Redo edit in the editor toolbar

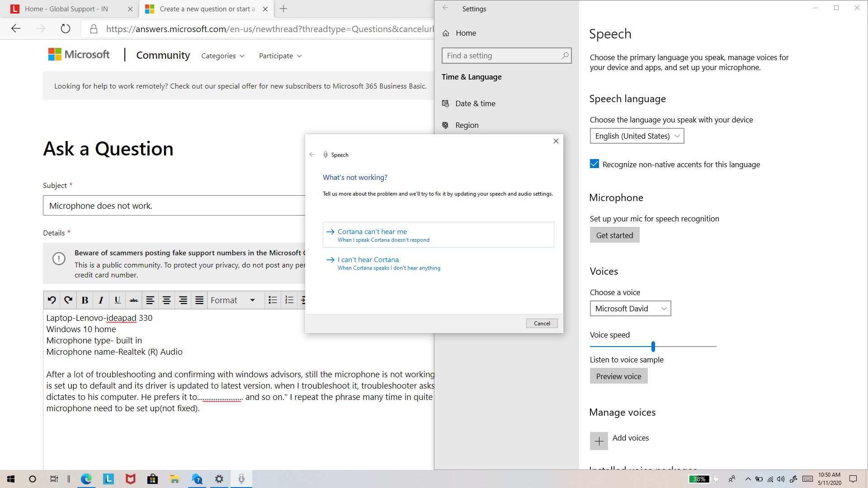tap(68, 300)
